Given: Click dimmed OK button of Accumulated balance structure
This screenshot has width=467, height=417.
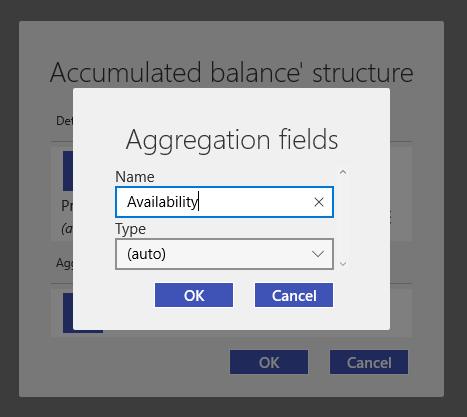Looking at the screenshot, I should point(269,362).
